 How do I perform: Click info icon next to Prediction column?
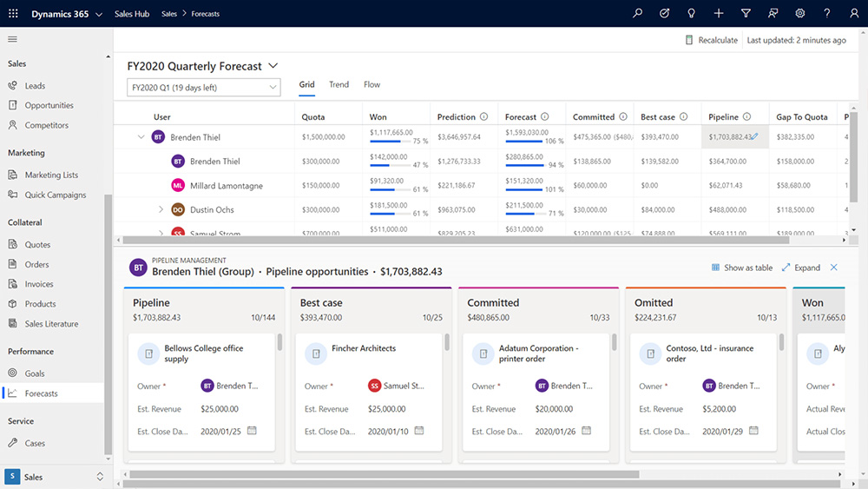483,116
